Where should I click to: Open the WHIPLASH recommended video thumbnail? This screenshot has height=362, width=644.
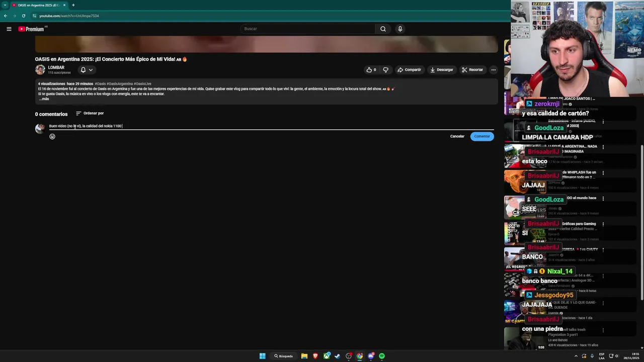coord(525,182)
